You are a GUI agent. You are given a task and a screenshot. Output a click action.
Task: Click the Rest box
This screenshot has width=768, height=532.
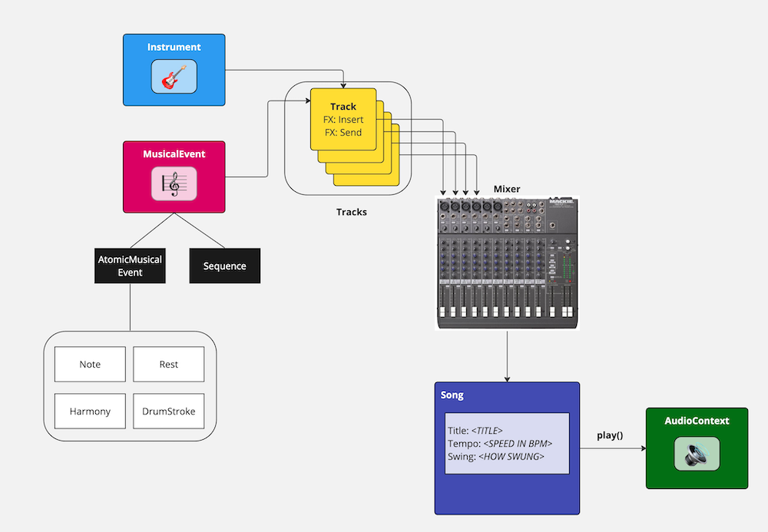point(169,364)
